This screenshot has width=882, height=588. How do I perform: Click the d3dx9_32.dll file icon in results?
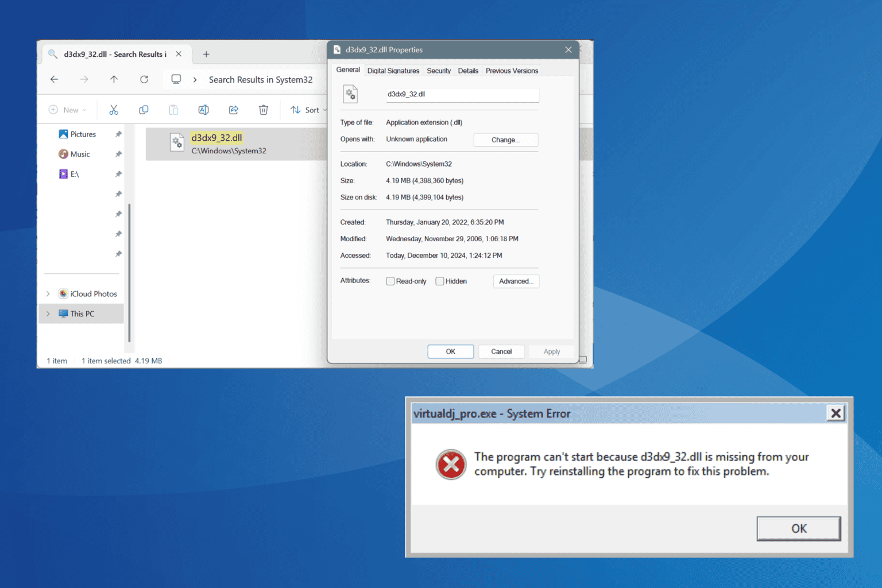click(177, 142)
